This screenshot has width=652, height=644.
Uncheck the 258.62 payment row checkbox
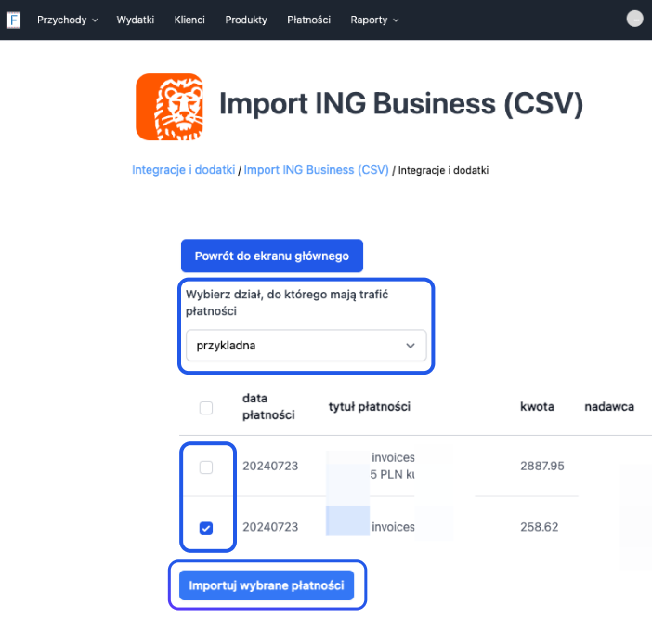(x=206, y=529)
